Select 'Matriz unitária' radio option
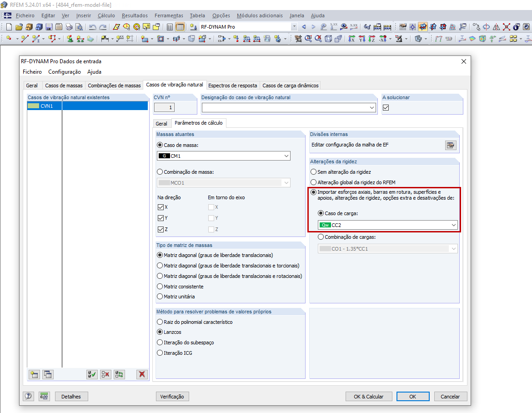The height and width of the screenshot is (413, 532). click(160, 296)
